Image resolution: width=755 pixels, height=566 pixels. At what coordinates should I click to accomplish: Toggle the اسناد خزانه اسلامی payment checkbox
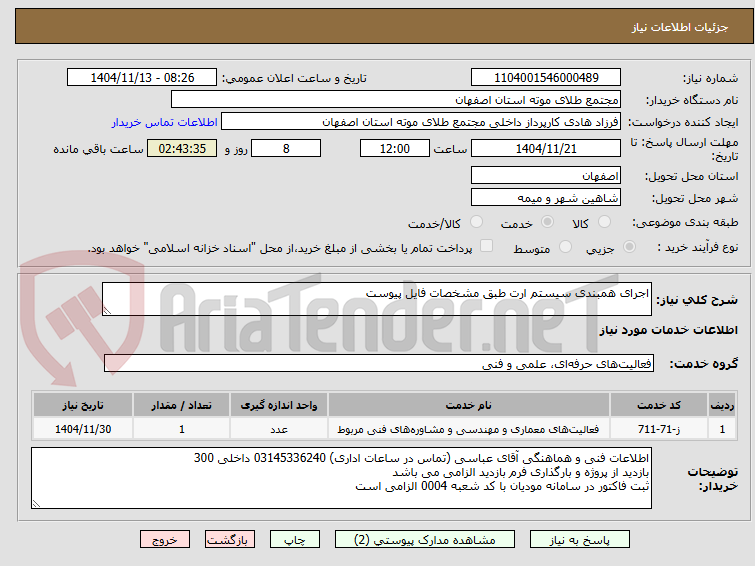(x=487, y=246)
